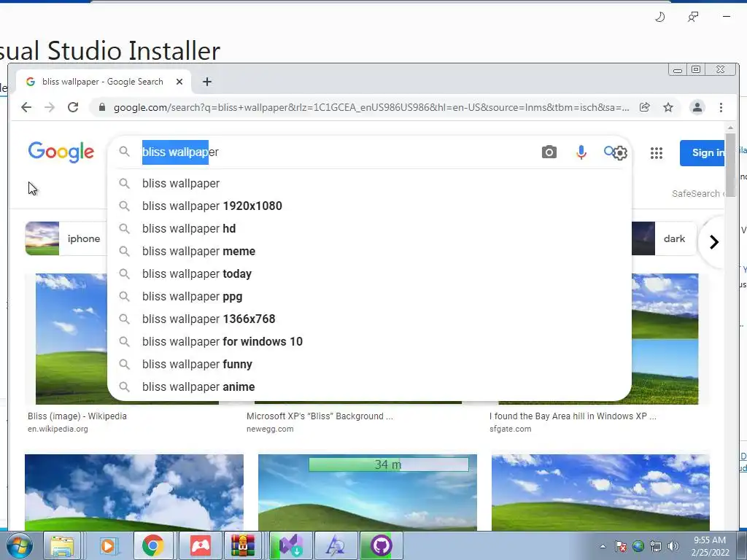747x560 pixels.
Task: Click the Google logo
Action: (x=61, y=152)
